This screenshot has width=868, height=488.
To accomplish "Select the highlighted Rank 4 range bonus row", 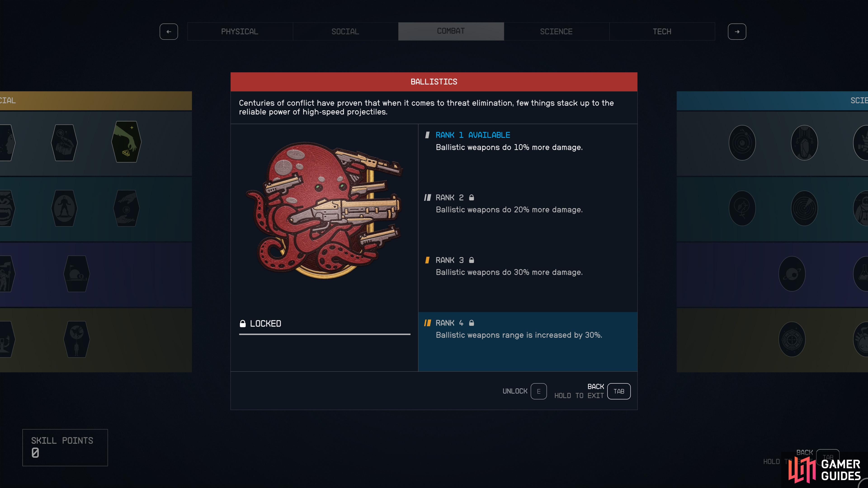I will click(x=528, y=342).
